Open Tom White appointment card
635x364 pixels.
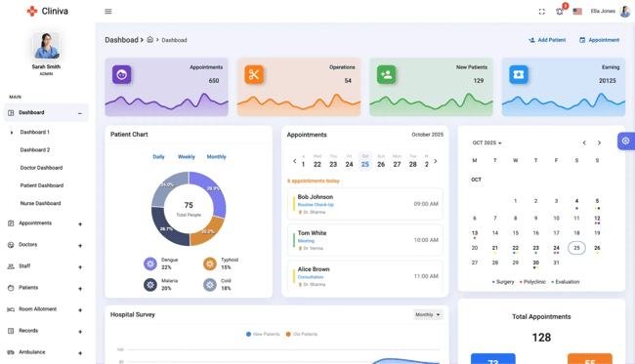tap(365, 240)
